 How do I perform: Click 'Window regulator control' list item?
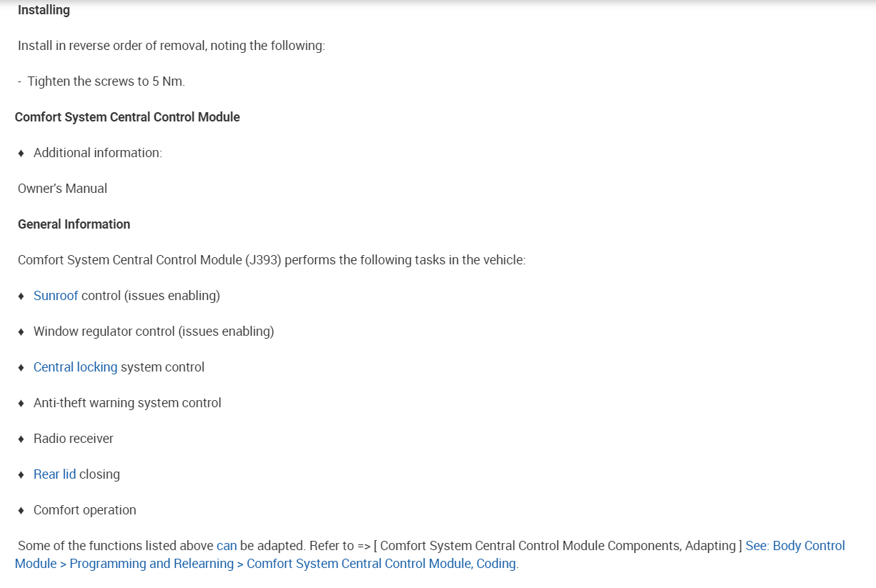pos(153,332)
